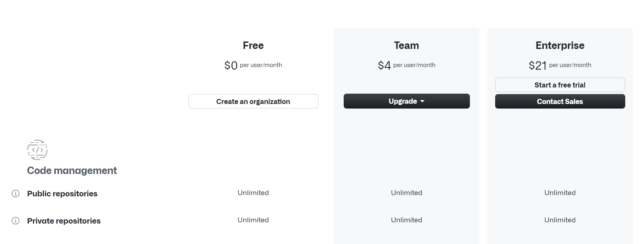
Task: Click the $4 per user/month price
Action: point(406,65)
